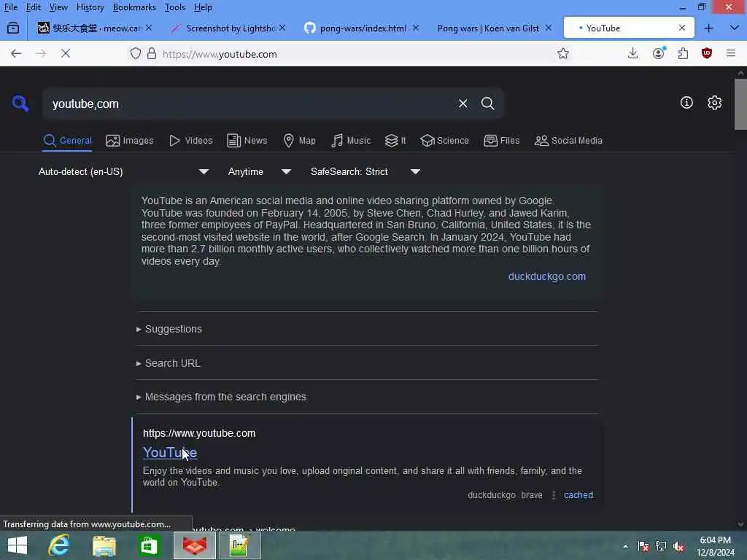Viewport: 747px width, 560px height.
Task: Open the Anytime time range dropdown
Action: click(x=259, y=171)
